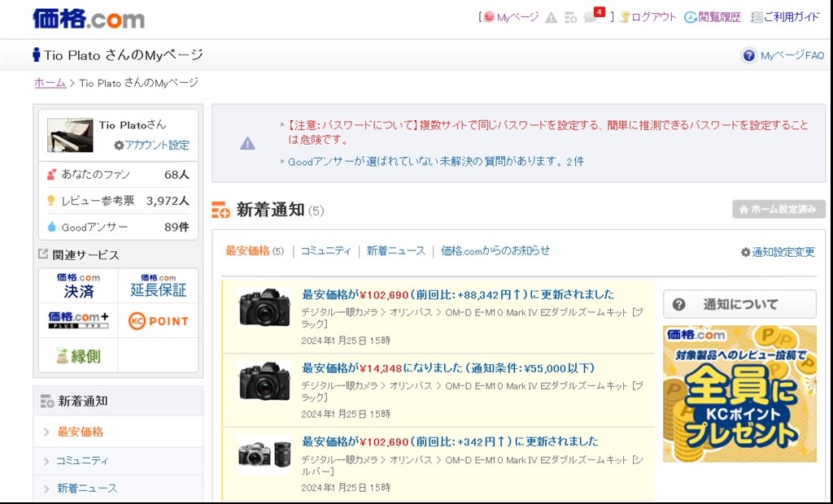Switch to the 新着ニュース tab

pos(396,250)
